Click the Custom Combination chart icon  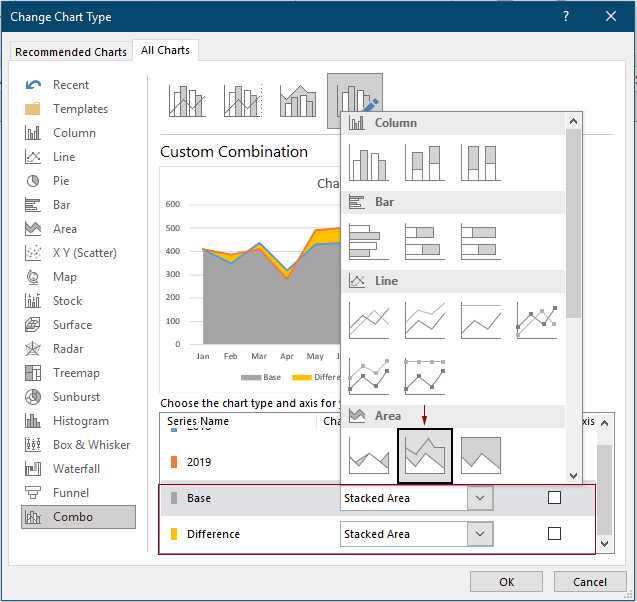[x=354, y=101]
